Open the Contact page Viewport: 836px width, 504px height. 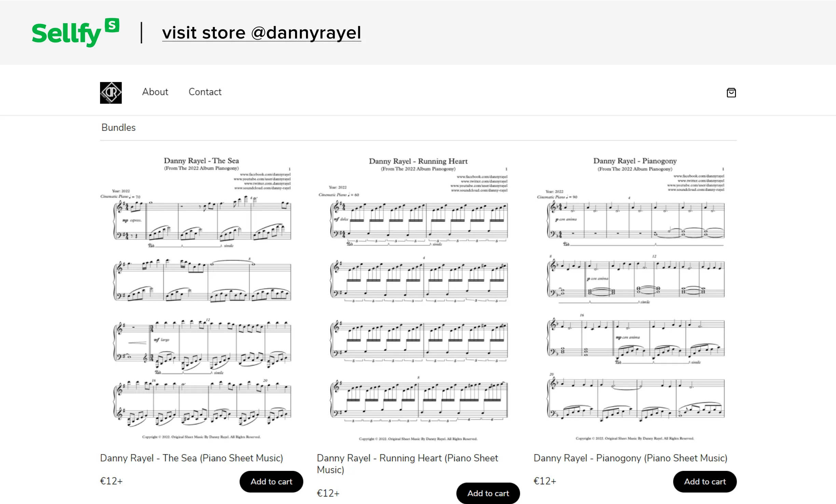pyautogui.click(x=205, y=92)
